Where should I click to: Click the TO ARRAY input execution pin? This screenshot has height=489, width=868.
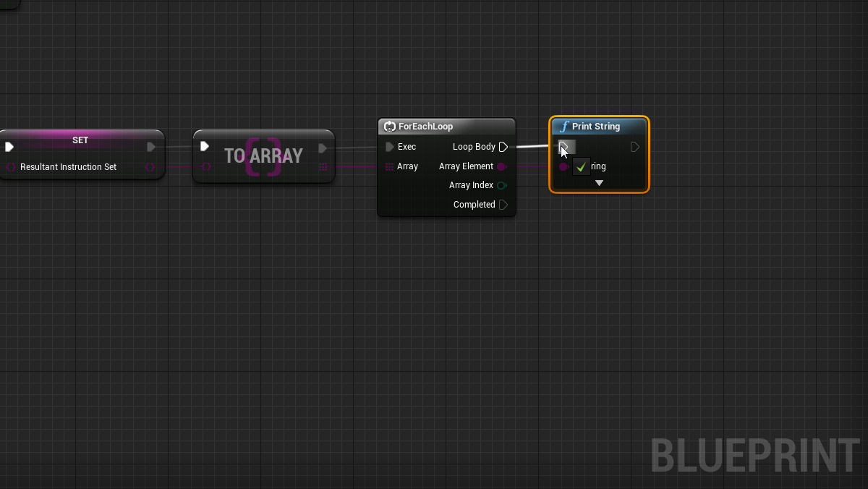pos(205,146)
